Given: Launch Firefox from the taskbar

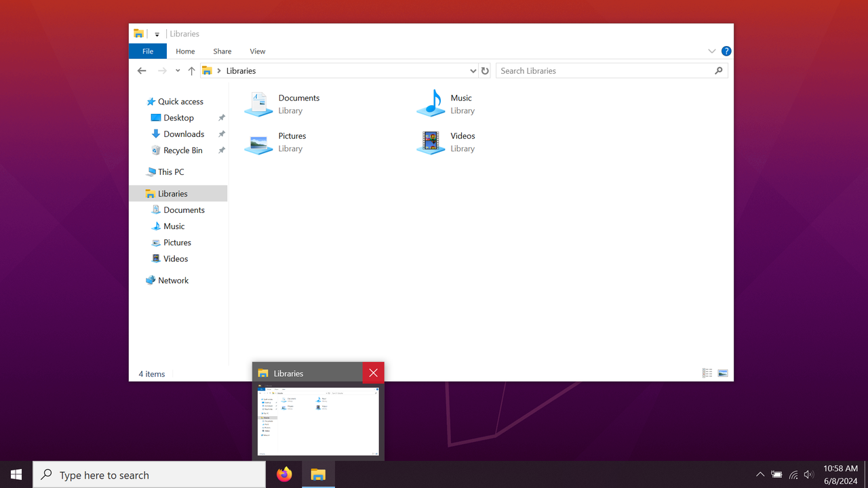Looking at the screenshot, I should pyautogui.click(x=284, y=474).
